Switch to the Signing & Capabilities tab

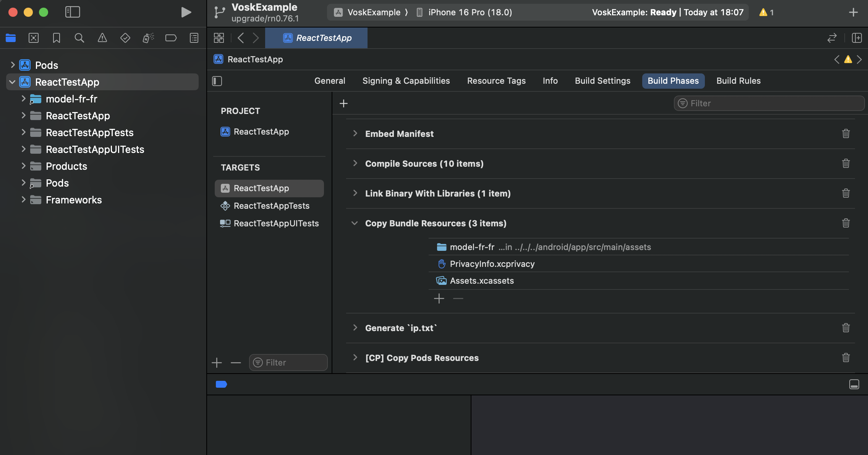(x=406, y=81)
